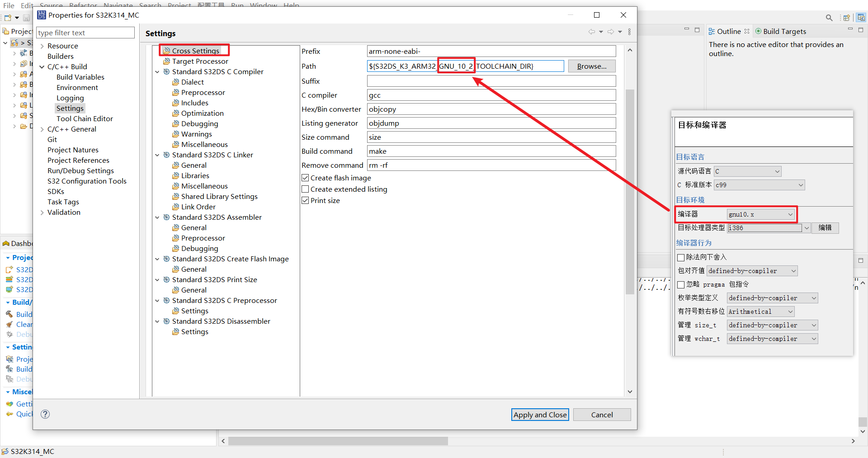This screenshot has height=458, width=868.
Task: Click the type filter text field
Action: tap(85, 33)
